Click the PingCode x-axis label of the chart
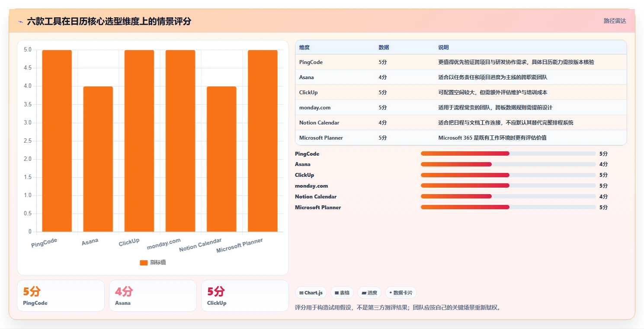The image size is (644, 329). click(44, 243)
